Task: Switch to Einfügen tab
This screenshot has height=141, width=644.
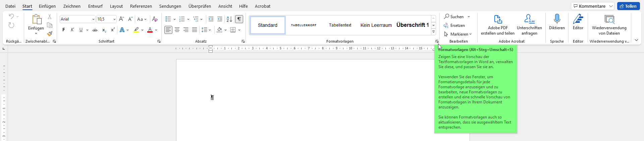Action: (47, 6)
